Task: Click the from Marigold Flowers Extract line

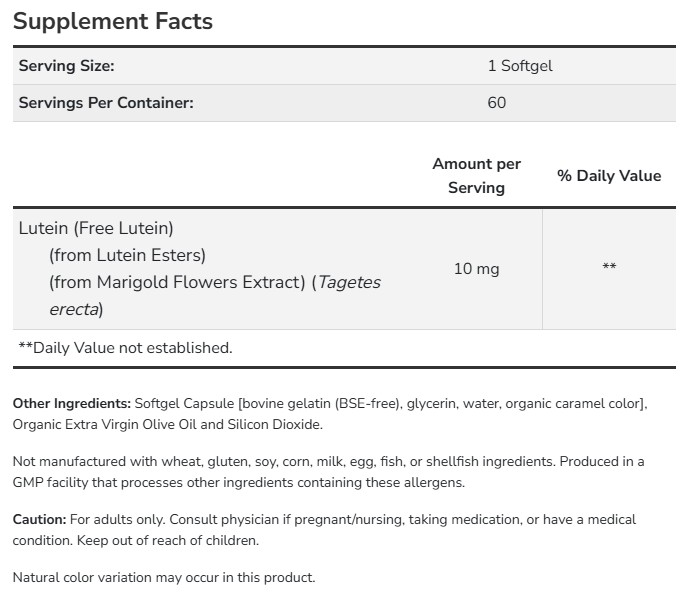Action: tap(176, 282)
